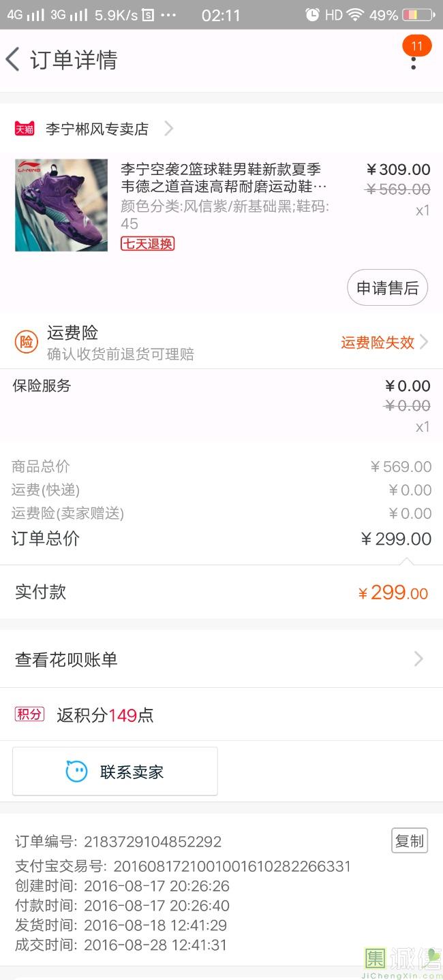Tap the blue customer service face icon
Viewport: 443px width, 980px height.
[x=76, y=772]
